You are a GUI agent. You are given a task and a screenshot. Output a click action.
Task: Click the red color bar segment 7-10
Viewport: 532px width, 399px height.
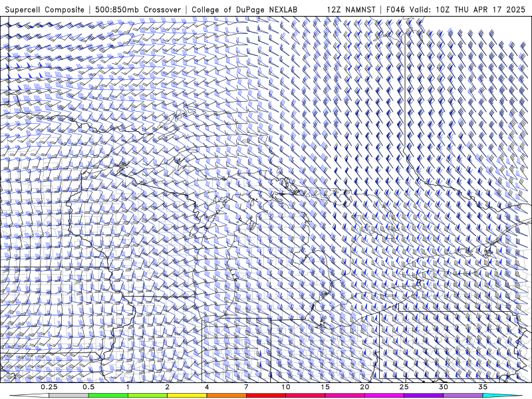click(265, 396)
